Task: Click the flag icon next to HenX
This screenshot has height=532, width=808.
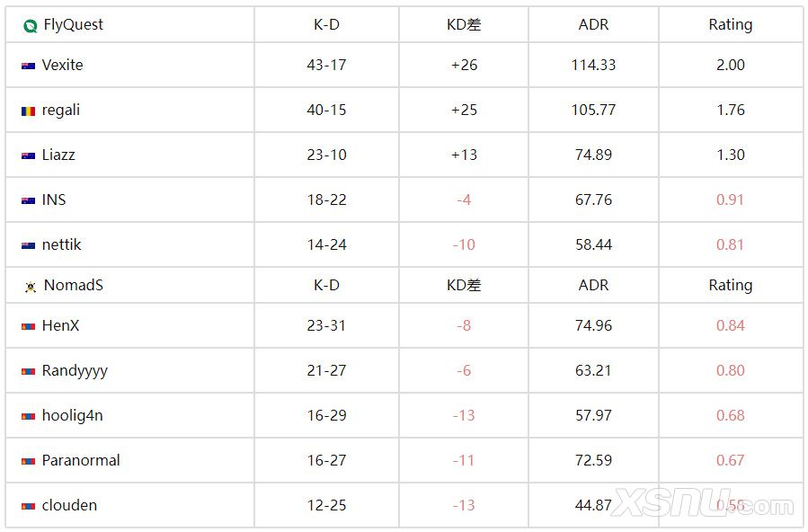Action: (x=28, y=326)
